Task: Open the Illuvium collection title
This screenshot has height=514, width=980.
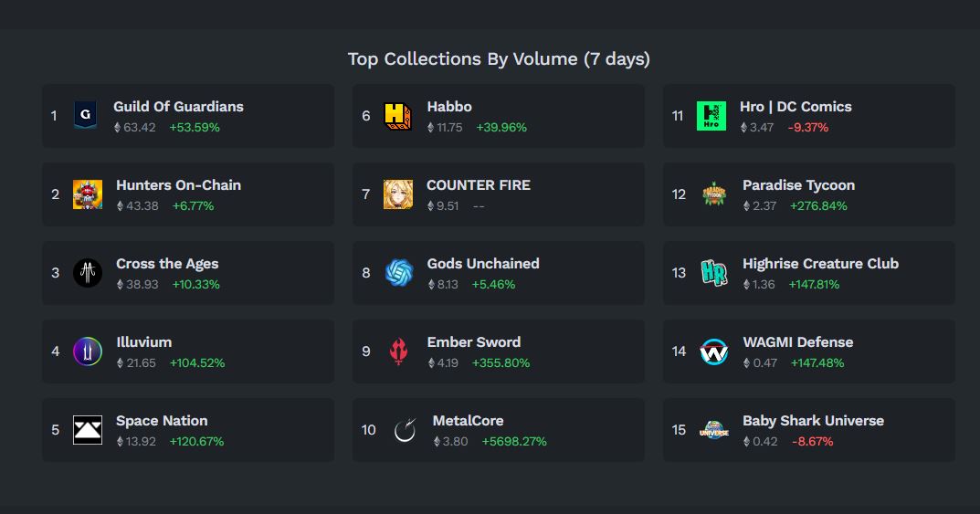Action: click(x=143, y=342)
